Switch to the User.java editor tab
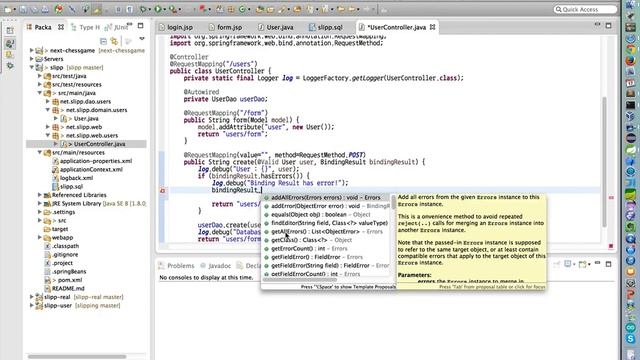The image size is (640, 360). [276, 27]
